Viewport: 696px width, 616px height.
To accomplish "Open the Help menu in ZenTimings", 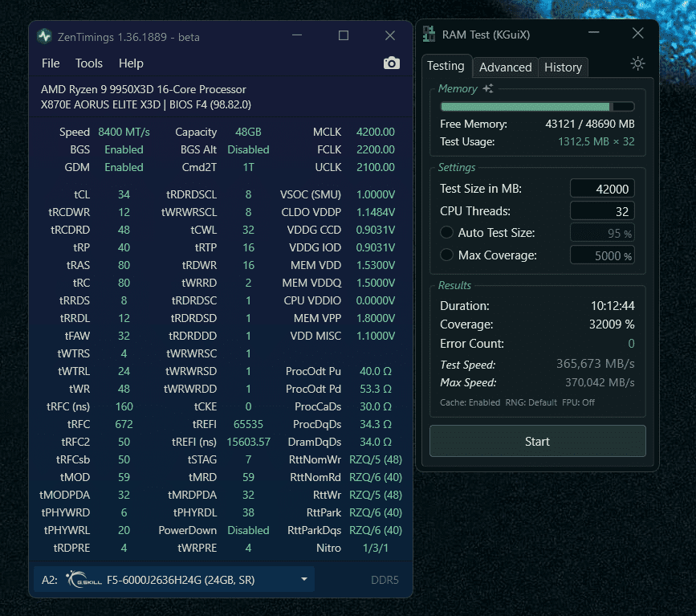I will point(131,63).
